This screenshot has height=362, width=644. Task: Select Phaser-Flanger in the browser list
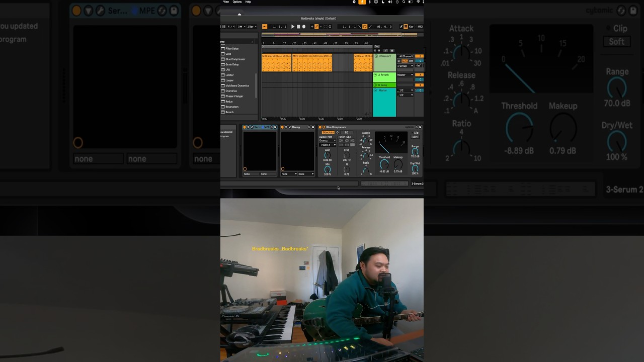tap(234, 96)
